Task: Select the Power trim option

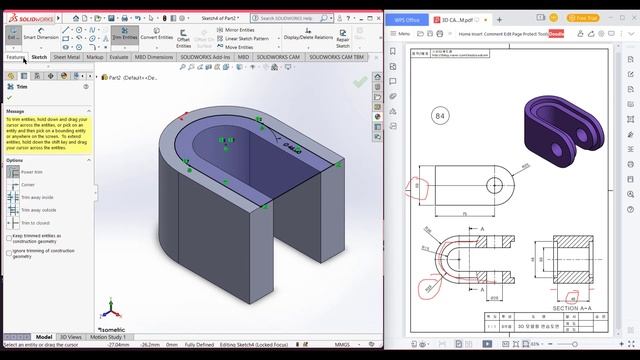Action: coord(24,172)
